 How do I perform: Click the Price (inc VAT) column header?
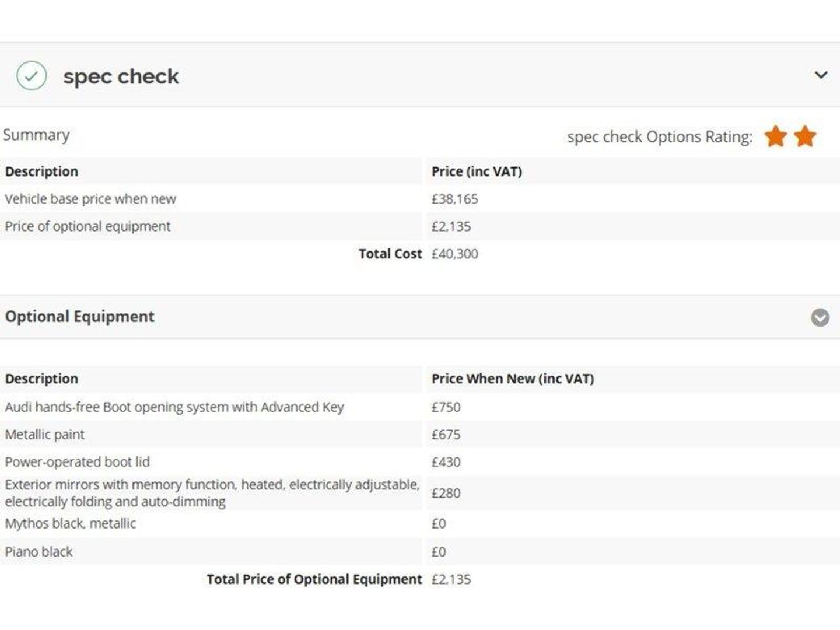[x=477, y=171]
